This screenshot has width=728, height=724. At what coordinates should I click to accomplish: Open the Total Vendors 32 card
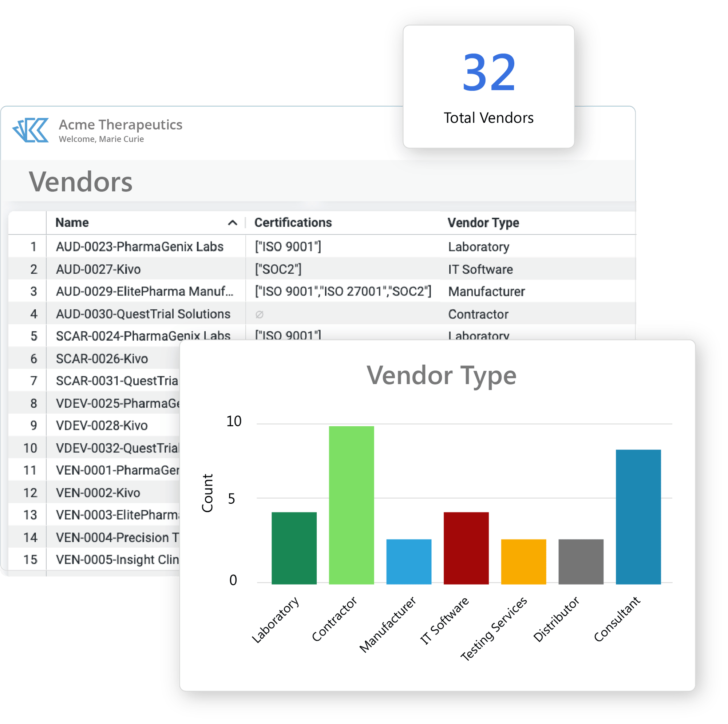(x=488, y=87)
